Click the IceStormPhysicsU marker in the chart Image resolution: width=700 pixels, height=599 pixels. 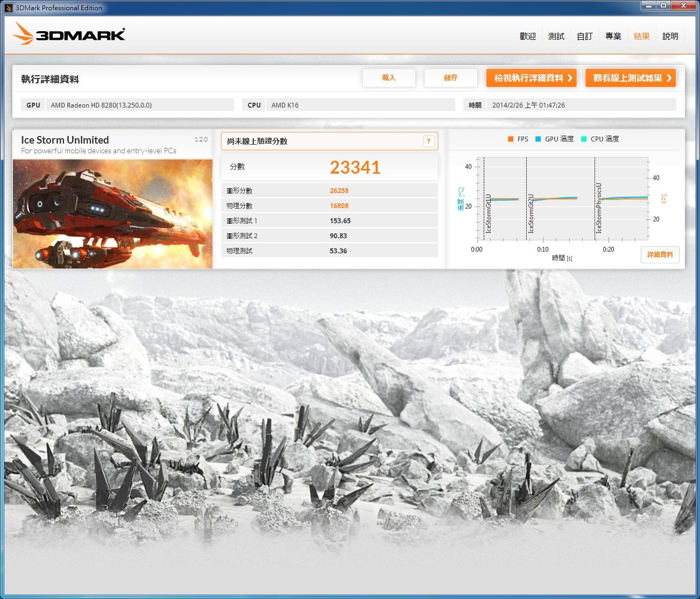pyautogui.click(x=599, y=208)
